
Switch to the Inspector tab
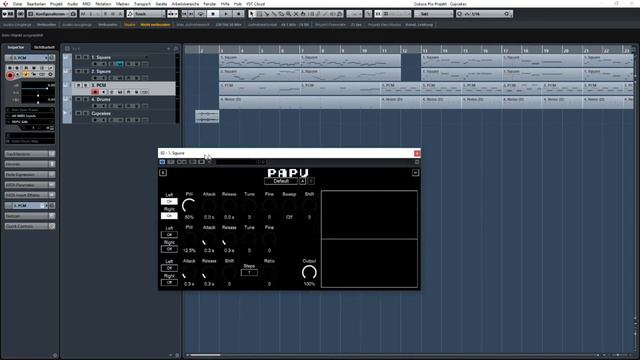16,47
